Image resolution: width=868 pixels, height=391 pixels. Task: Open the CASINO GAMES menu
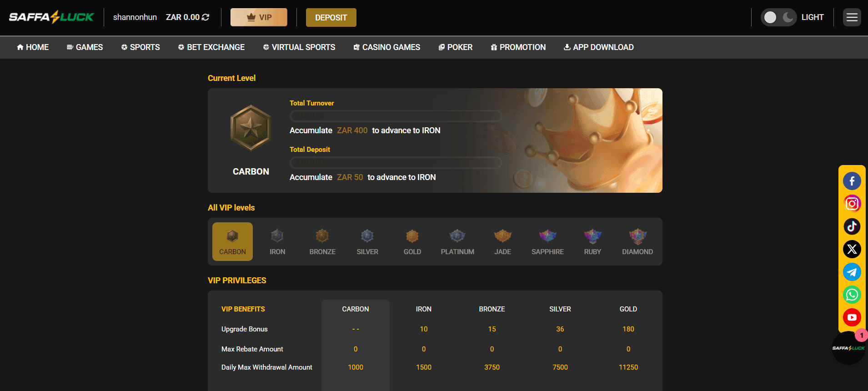coord(386,47)
